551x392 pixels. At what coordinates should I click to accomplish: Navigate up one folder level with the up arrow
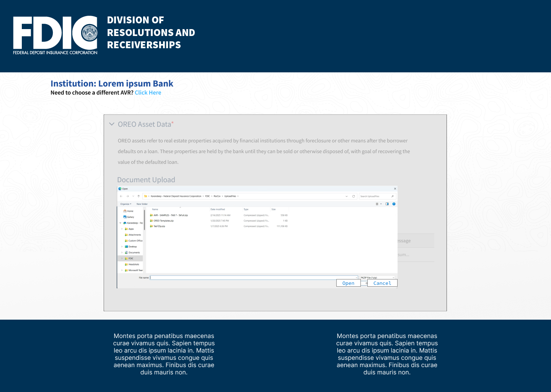point(139,196)
